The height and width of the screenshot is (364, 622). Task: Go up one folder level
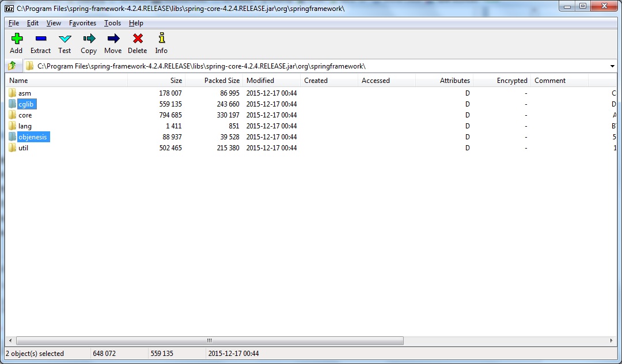tap(12, 66)
